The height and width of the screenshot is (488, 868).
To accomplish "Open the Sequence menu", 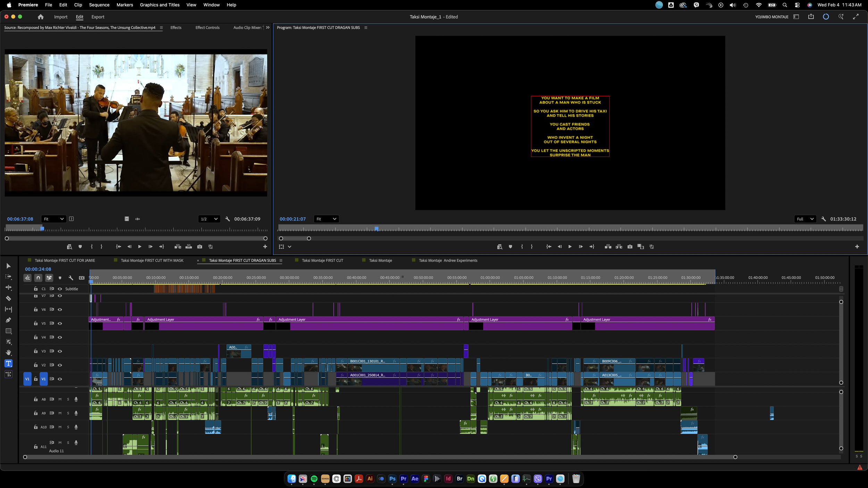I will click(x=99, y=5).
